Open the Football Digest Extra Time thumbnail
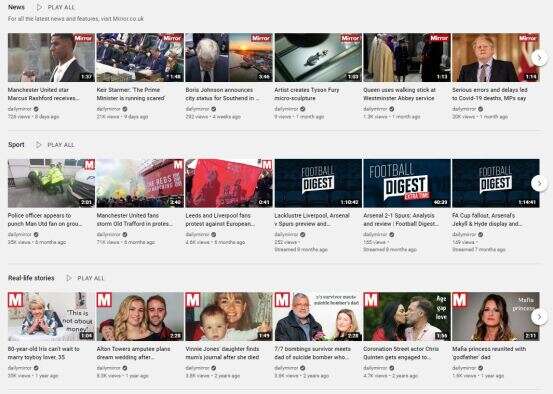The image size is (553, 394). pyautogui.click(x=407, y=183)
